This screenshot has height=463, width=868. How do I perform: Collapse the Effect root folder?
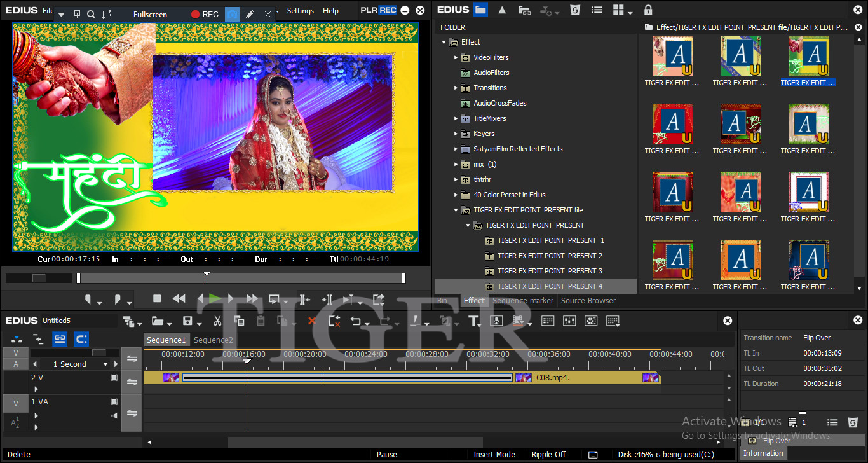444,42
